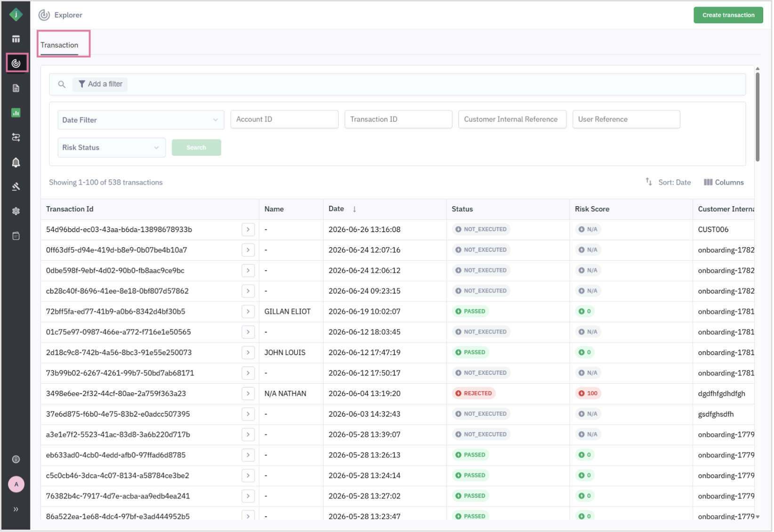Open the notifications bell icon
774x532 pixels.
tap(16, 162)
